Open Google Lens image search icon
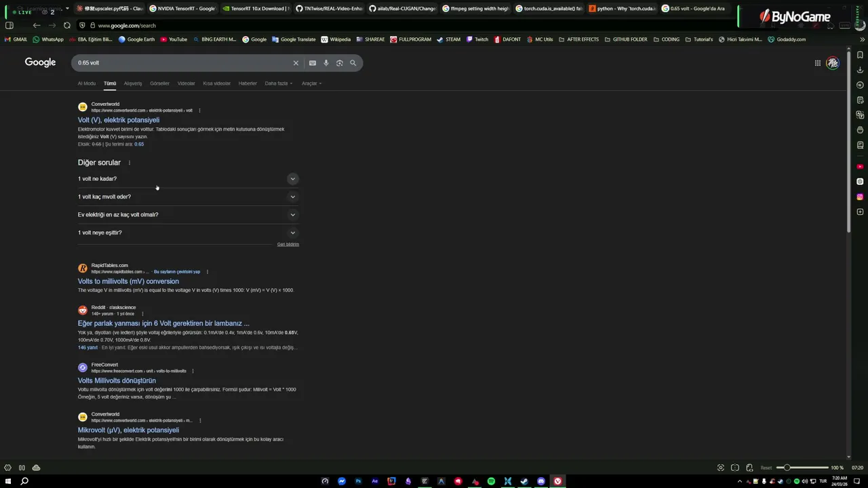The width and height of the screenshot is (868, 488). (x=340, y=63)
